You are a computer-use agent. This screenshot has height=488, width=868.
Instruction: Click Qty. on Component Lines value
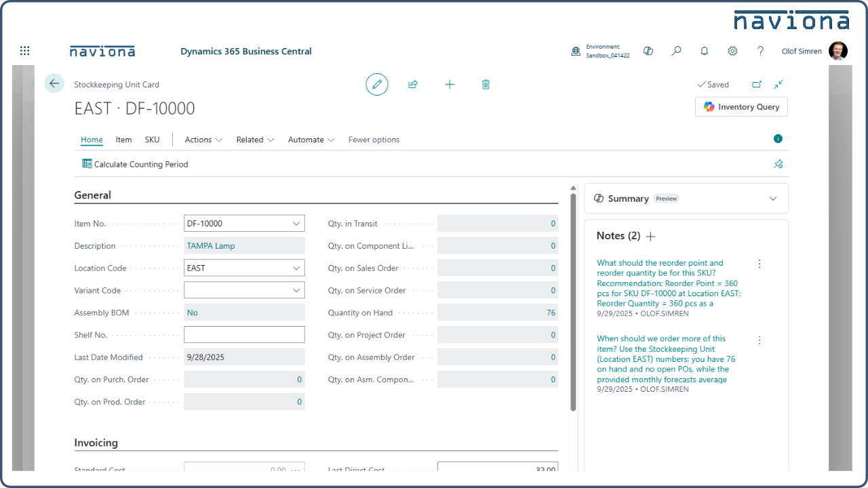coord(498,246)
